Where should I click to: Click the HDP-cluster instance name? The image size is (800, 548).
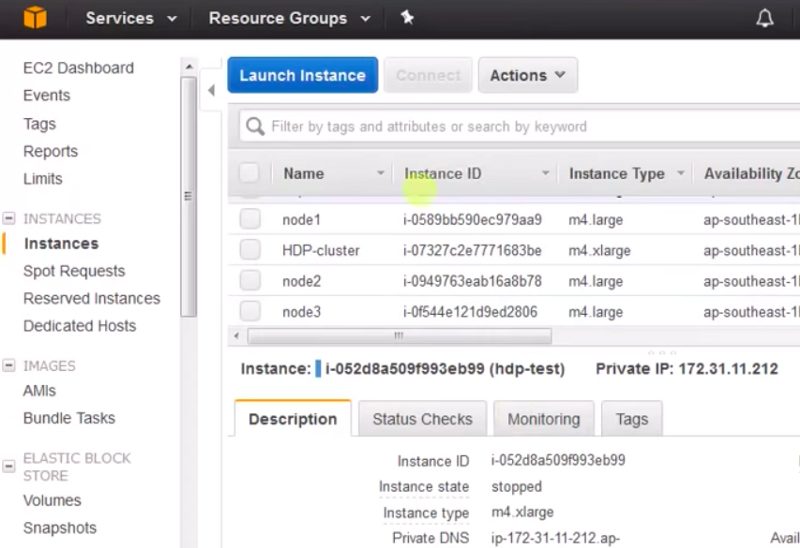[x=321, y=250]
